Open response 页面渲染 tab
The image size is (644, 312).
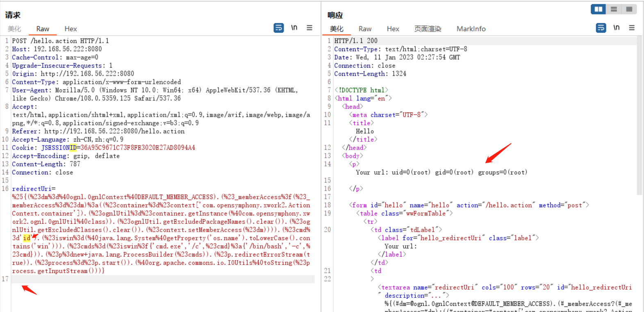pos(428,29)
